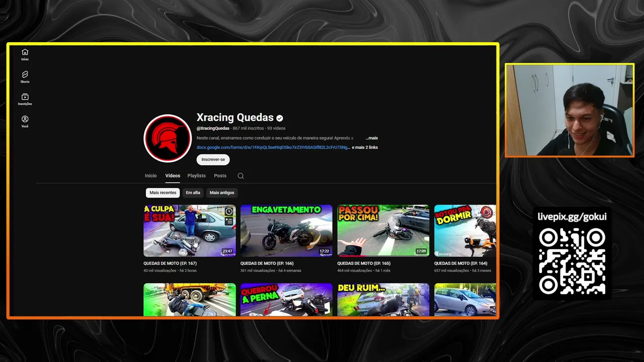644x362 pixels.
Task: Open the silver car crash video thumbnail
Action: [x=465, y=300]
